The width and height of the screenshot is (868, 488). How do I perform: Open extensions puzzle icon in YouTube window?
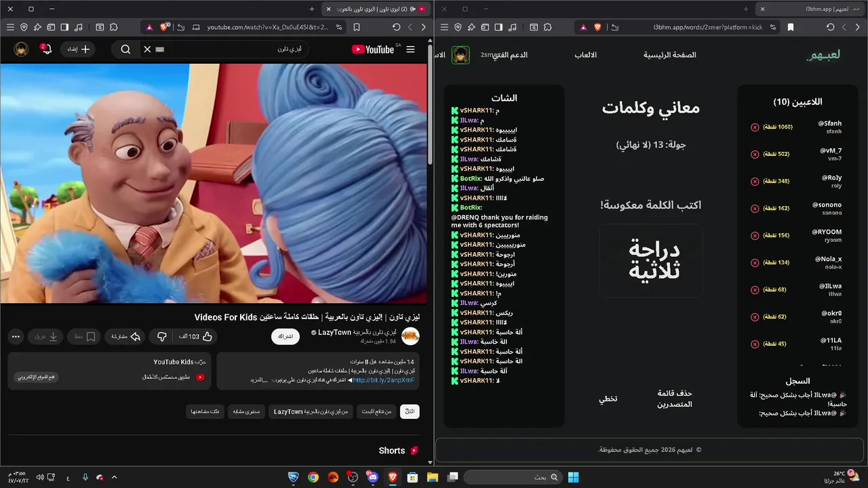click(113, 27)
